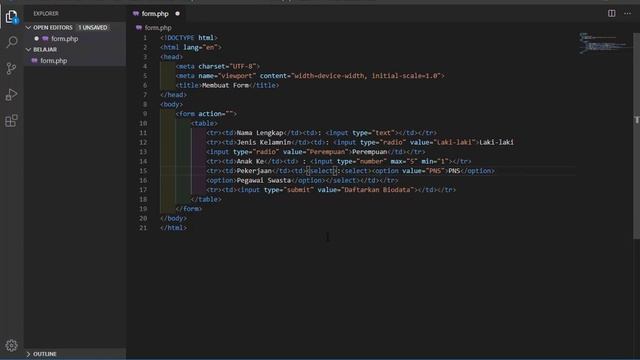Click the 1 UNSAVED badge
The image size is (640, 360).
point(93,27)
